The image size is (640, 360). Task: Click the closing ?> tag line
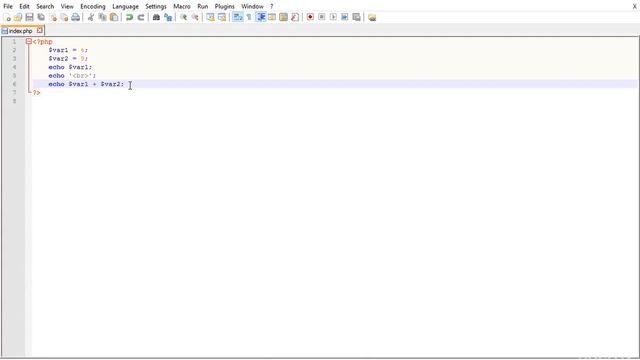(x=36, y=93)
